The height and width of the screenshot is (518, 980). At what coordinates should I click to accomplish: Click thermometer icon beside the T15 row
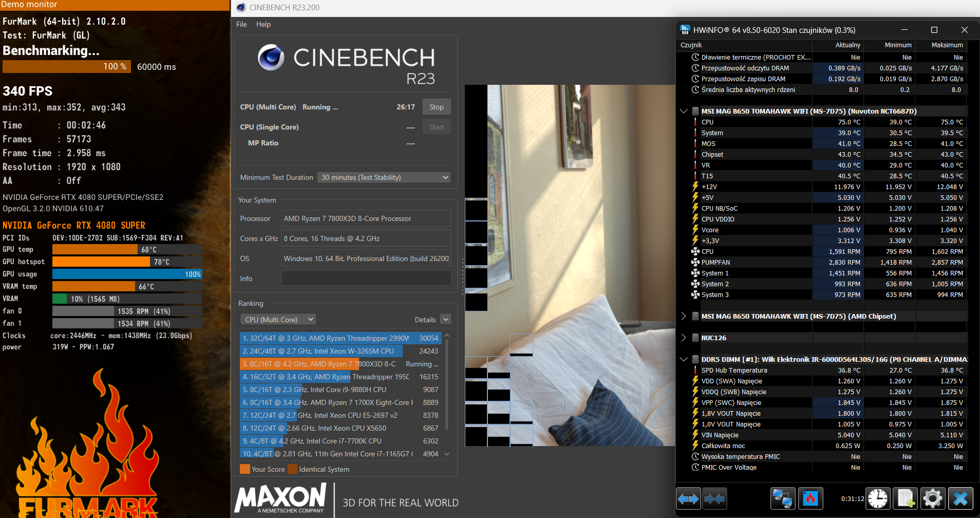click(x=695, y=176)
